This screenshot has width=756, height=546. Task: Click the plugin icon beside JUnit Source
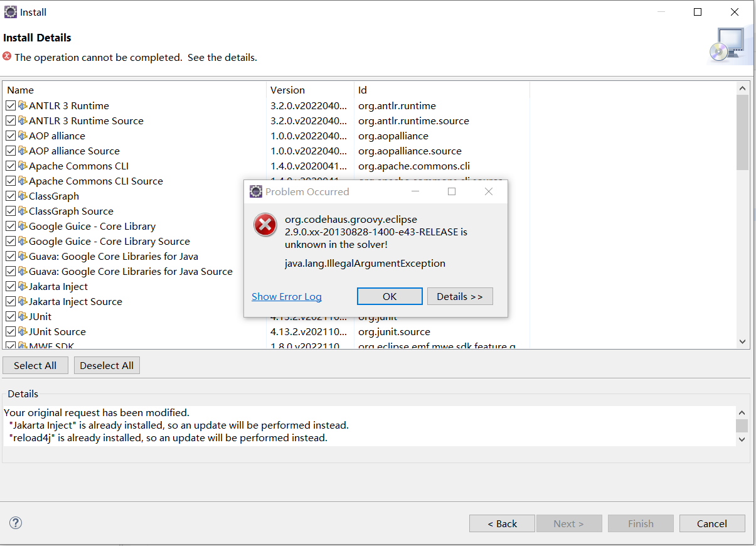coord(23,331)
